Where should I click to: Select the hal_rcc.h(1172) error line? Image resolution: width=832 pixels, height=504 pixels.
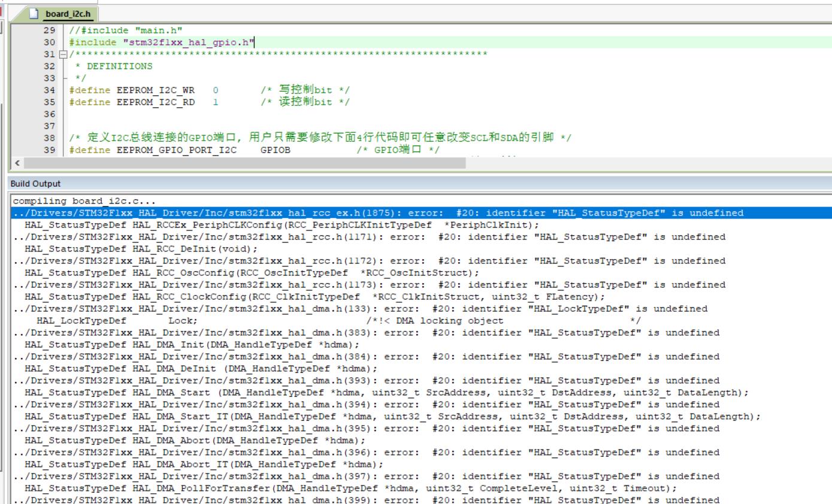click(x=369, y=261)
